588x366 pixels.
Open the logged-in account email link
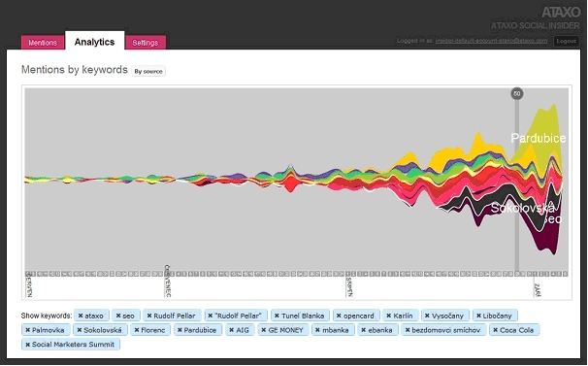(x=491, y=41)
